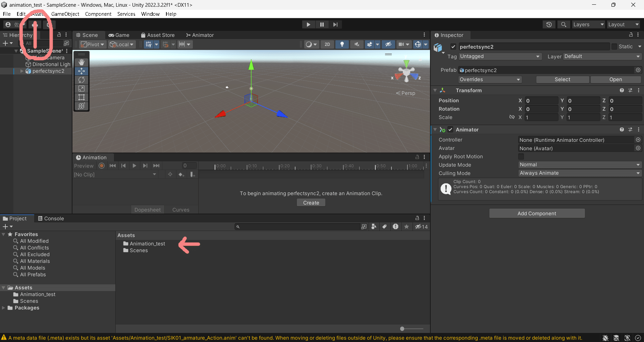Disable the Animator component checkbox
Image resolution: width=644 pixels, height=342 pixels.
450,129
